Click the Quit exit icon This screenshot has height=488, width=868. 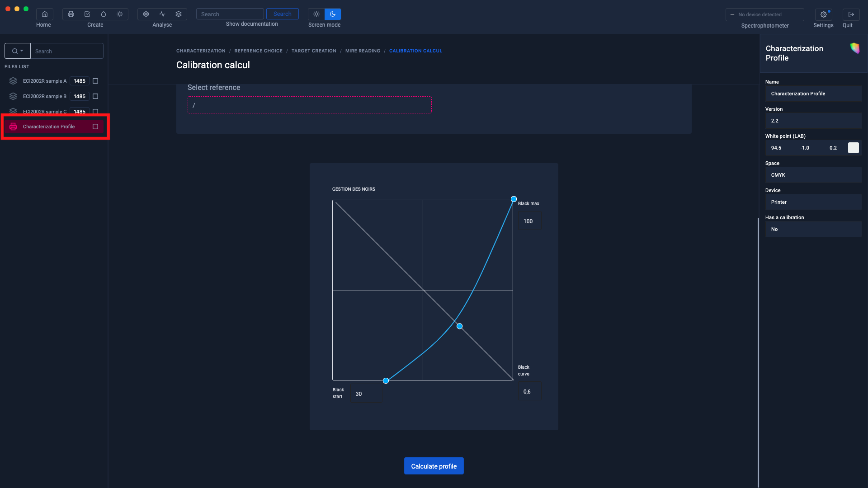click(x=851, y=14)
